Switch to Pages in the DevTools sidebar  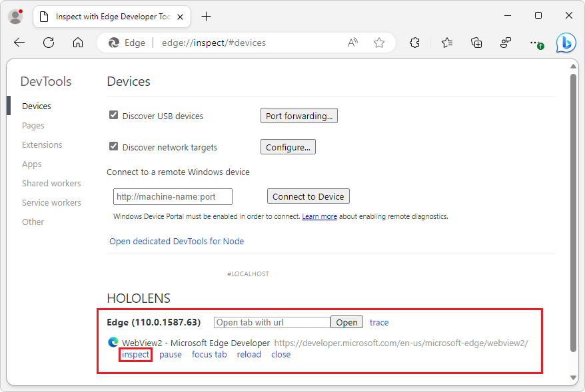(x=33, y=125)
